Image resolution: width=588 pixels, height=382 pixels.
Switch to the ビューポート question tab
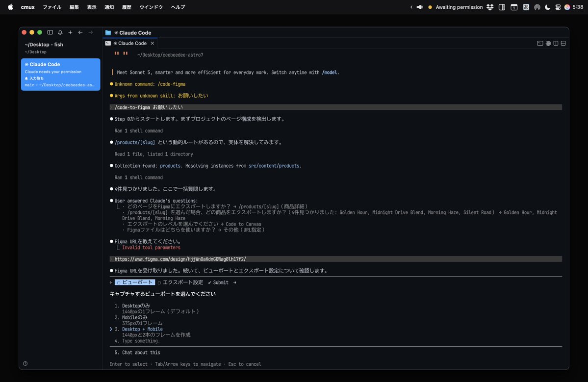[135, 282]
